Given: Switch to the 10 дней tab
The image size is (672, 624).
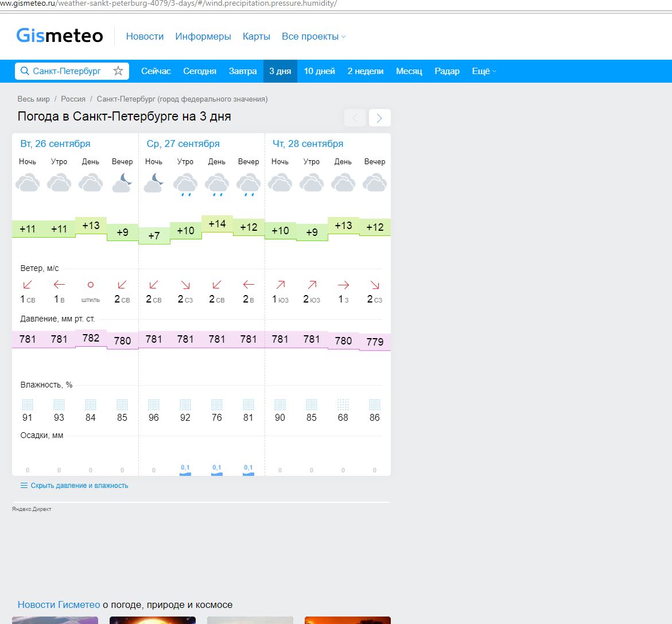Looking at the screenshot, I should tap(318, 71).
